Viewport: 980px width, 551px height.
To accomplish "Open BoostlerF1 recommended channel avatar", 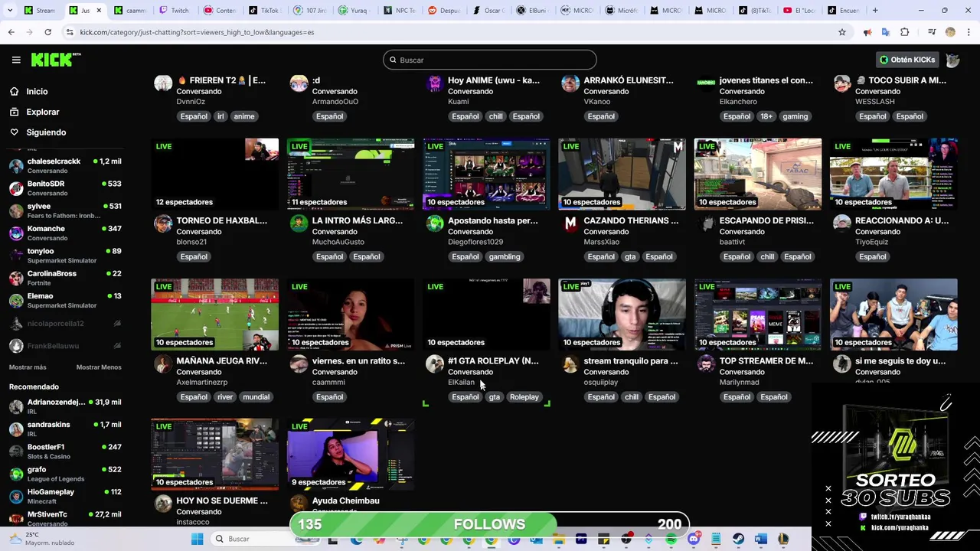I will click(x=16, y=452).
